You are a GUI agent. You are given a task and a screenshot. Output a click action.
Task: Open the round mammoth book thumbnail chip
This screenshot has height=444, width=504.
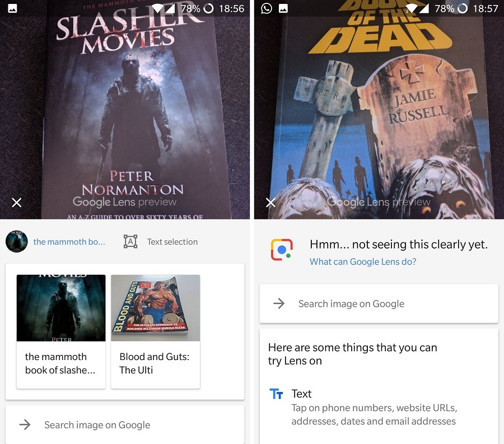pyautogui.click(x=16, y=241)
